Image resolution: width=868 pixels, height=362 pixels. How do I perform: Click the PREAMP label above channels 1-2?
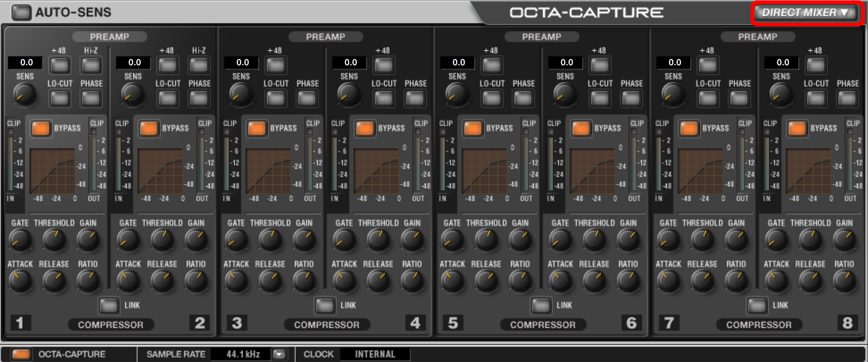pyautogui.click(x=109, y=37)
